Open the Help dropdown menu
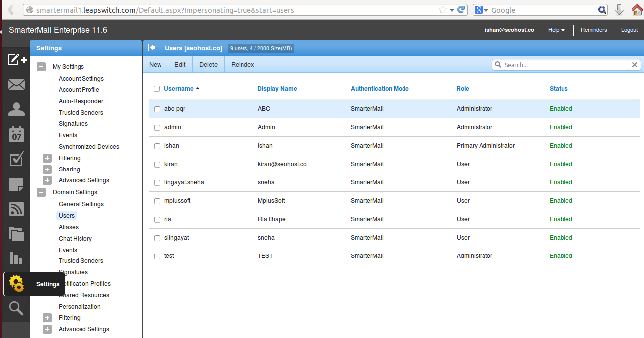This screenshot has height=338, width=644. [x=557, y=30]
